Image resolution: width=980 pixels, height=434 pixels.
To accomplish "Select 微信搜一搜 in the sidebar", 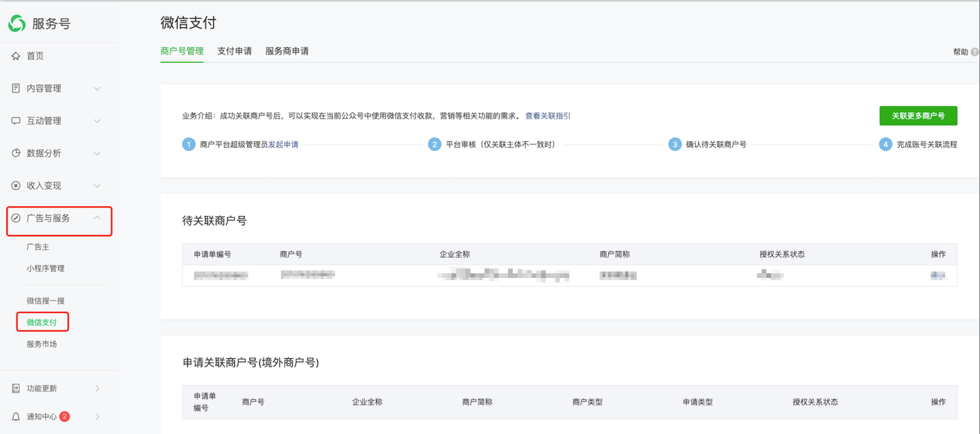I will pyautogui.click(x=46, y=301).
